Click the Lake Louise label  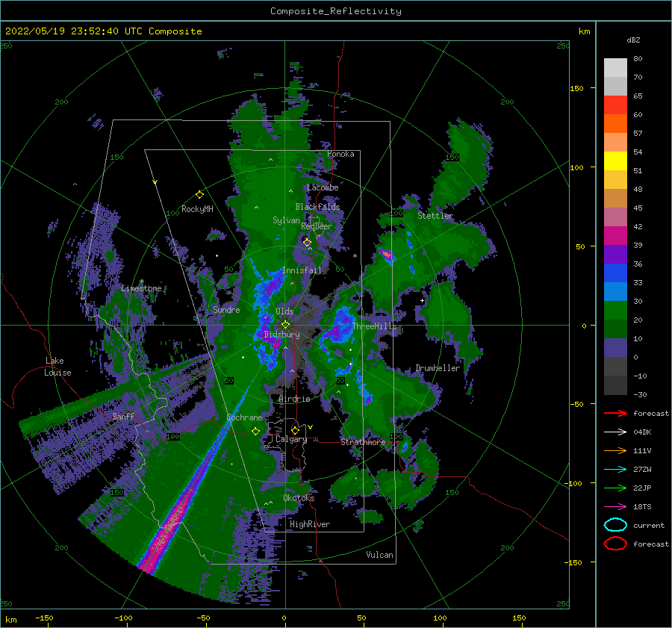pyautogui.click(x=57, y=367)
